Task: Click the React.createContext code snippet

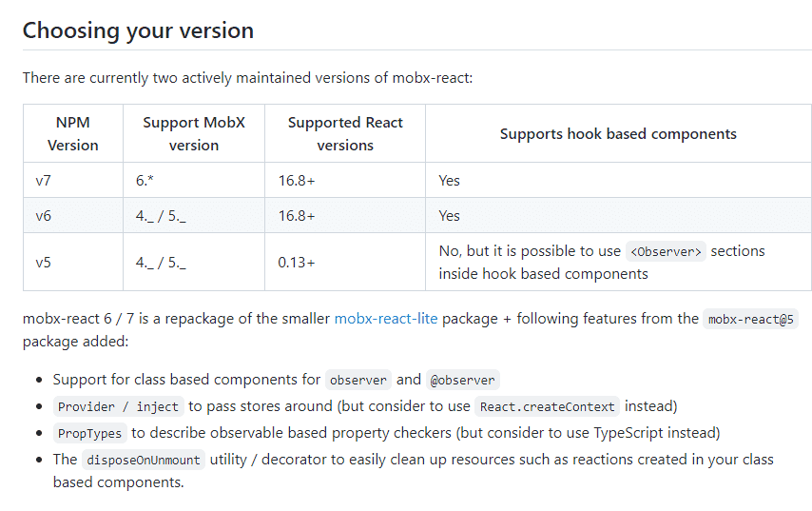Action: [x=547, y=407]
